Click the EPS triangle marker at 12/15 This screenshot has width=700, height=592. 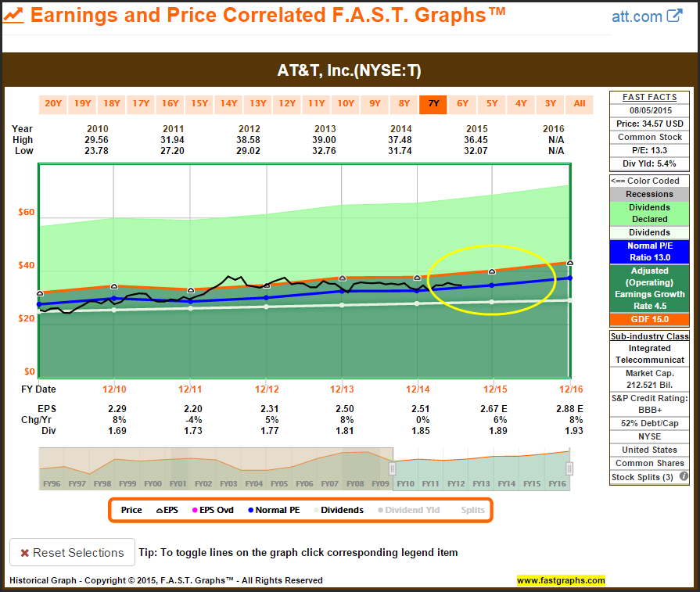pyautogui.click(x=492, y=271)
